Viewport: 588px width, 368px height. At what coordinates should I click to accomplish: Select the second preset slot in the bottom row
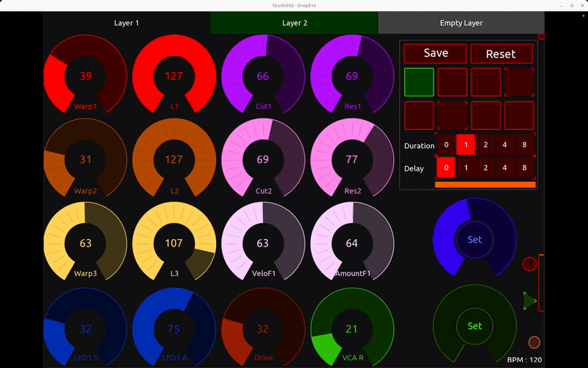[453, 116]
